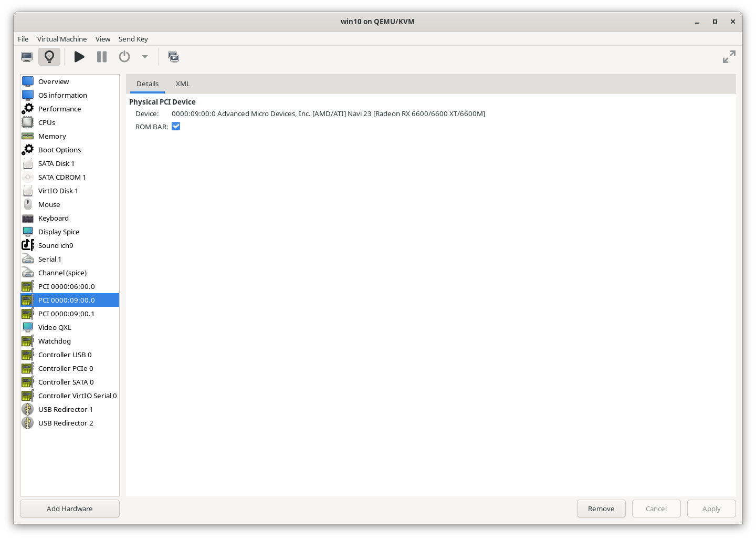Select OS information entry
The height and width of the screenshot is (539, 756).
click(x=70, y=95)
